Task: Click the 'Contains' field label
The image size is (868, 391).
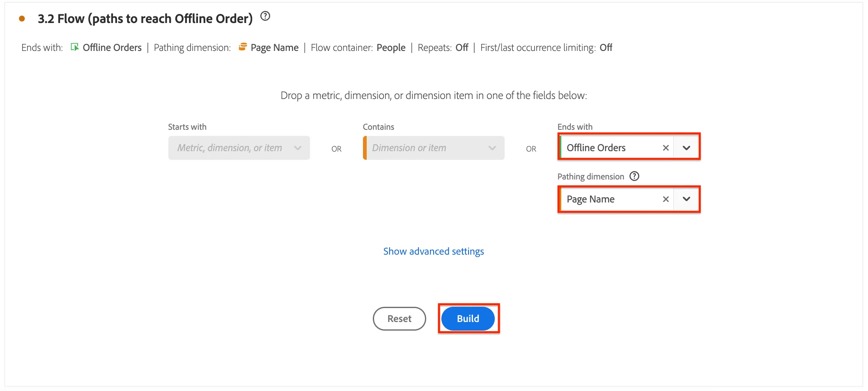Action: pyautogui.click(x=379, y=127)
